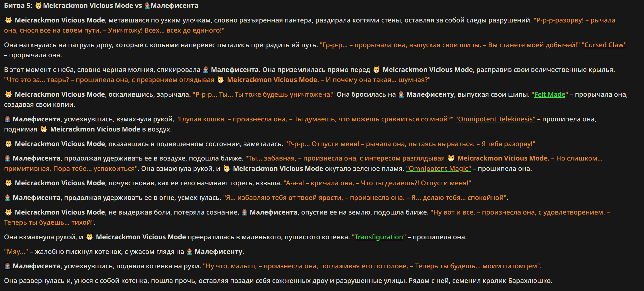Click the quote 'делаю тебя... спокойной'
The width and height of the screenshot is (644, 291).
click(464, 198)
